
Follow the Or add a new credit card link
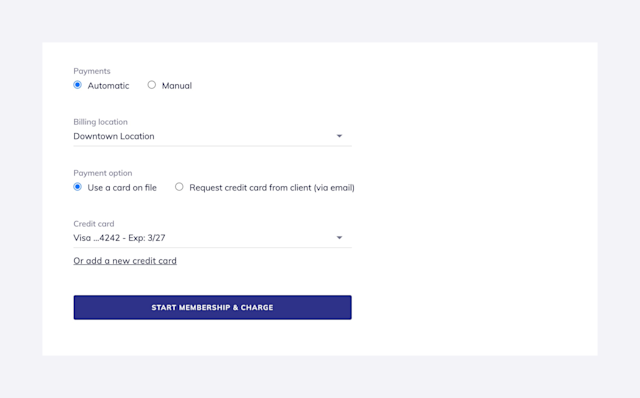pyautogui.click(x=125, y=261)
